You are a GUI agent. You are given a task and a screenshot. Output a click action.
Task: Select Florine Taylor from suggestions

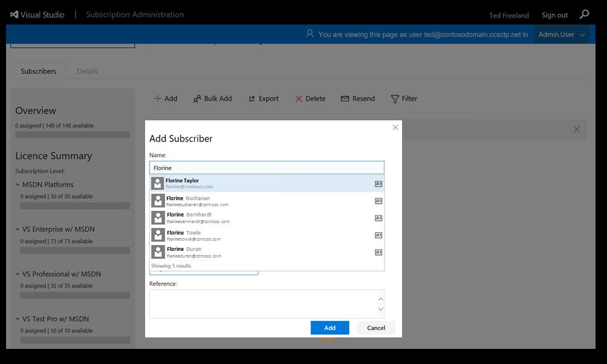(x=267, y=184)
